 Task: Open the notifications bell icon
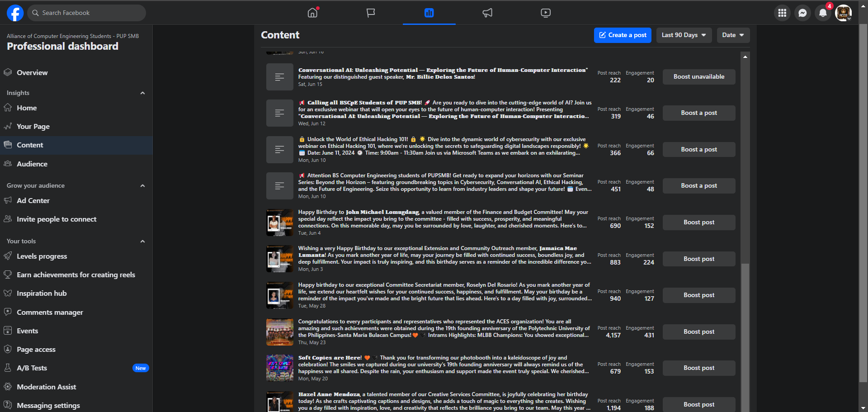point(823,13)
